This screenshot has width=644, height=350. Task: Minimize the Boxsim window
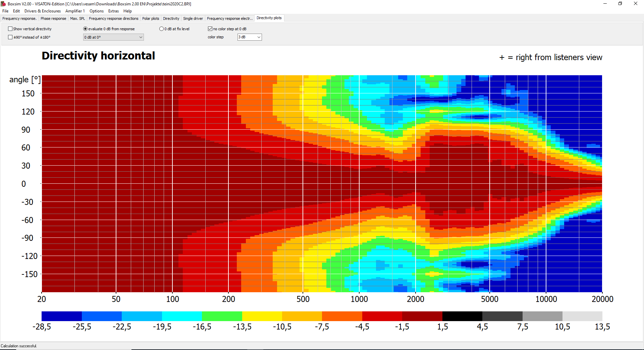point(605,4)
